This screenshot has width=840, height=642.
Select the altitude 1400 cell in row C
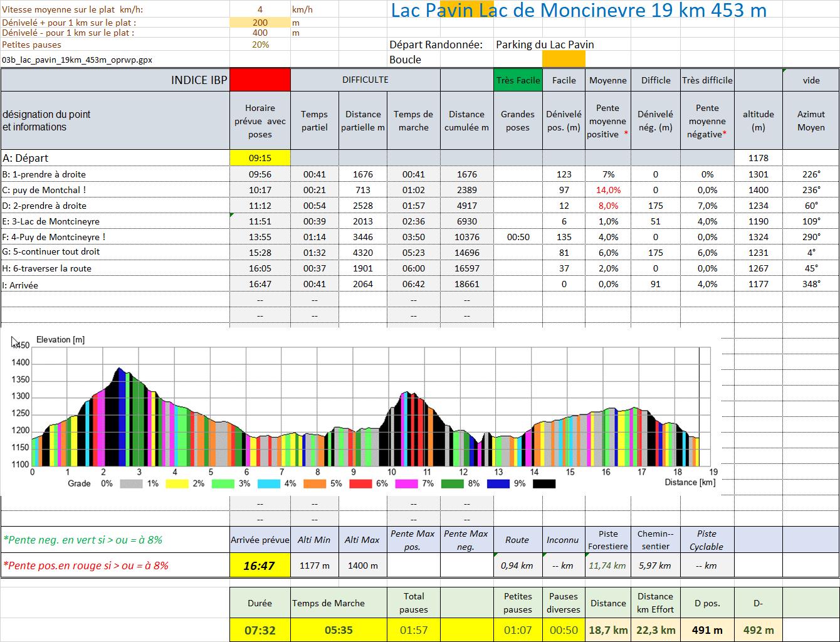click(x=758, y=190)
